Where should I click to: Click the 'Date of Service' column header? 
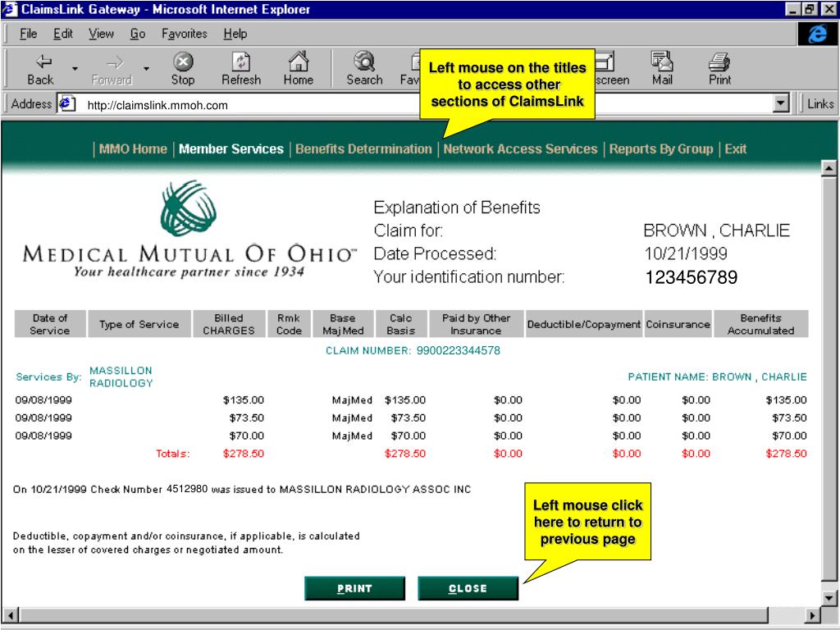50,323
